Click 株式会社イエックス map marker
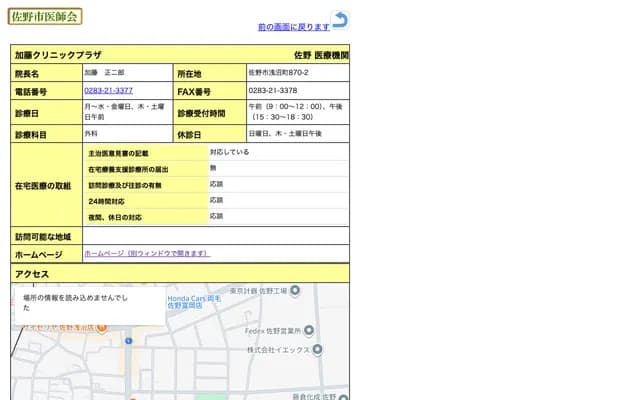Viewport: 640px width, 400px height. point(317,349)
